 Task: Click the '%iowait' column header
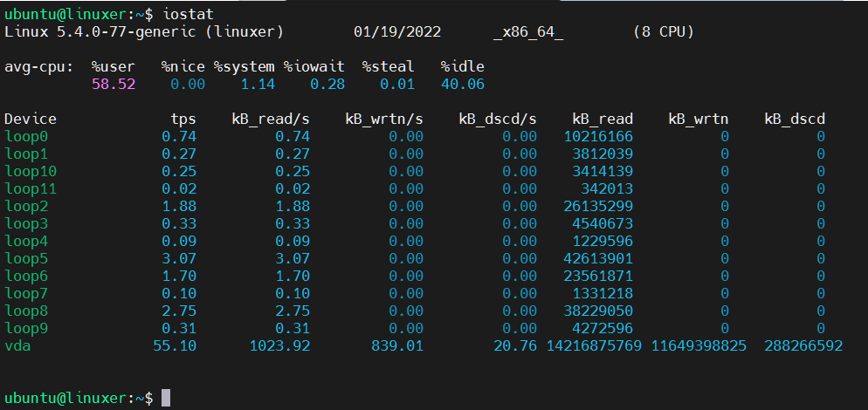313,67
